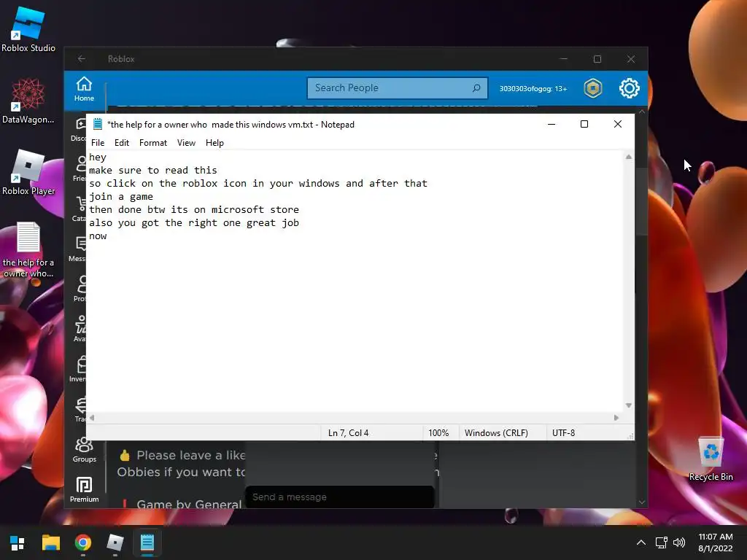
Task: Open Notepad View menu
Action: [x=186, y=143]
